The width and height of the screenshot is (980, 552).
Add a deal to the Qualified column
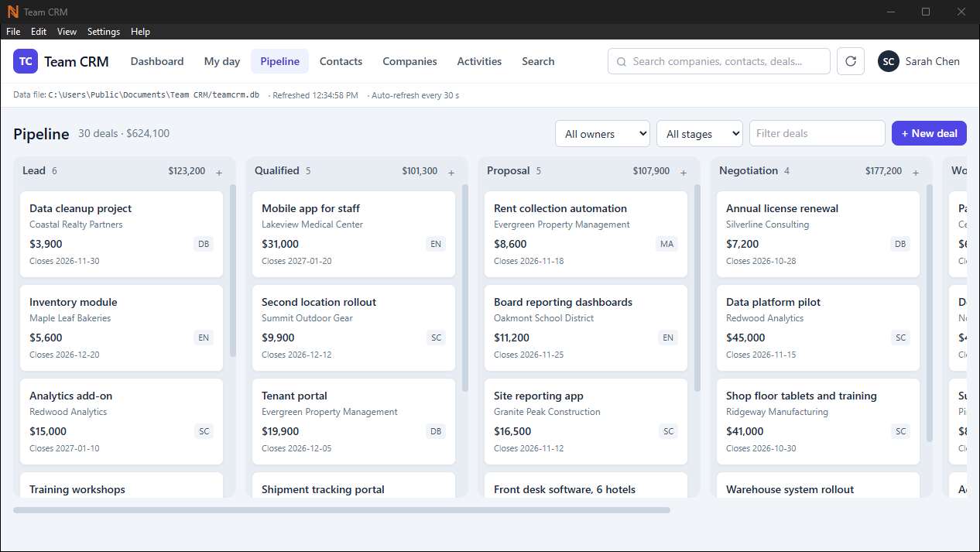click(x=451, y=172)
